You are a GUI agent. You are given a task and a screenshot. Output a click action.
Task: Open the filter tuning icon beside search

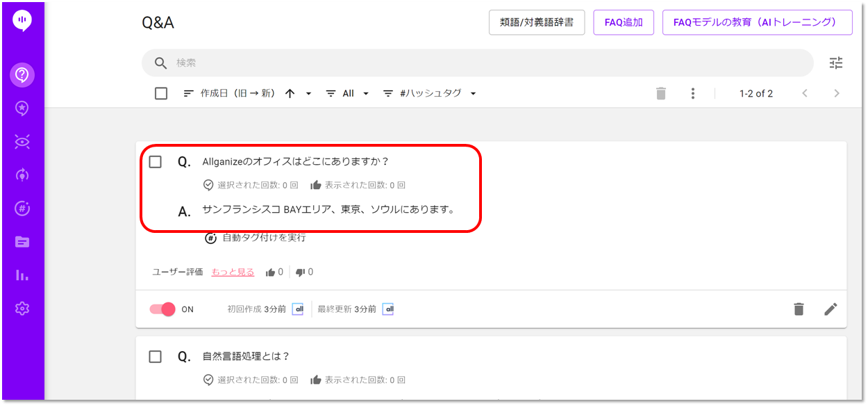[836, 63]
